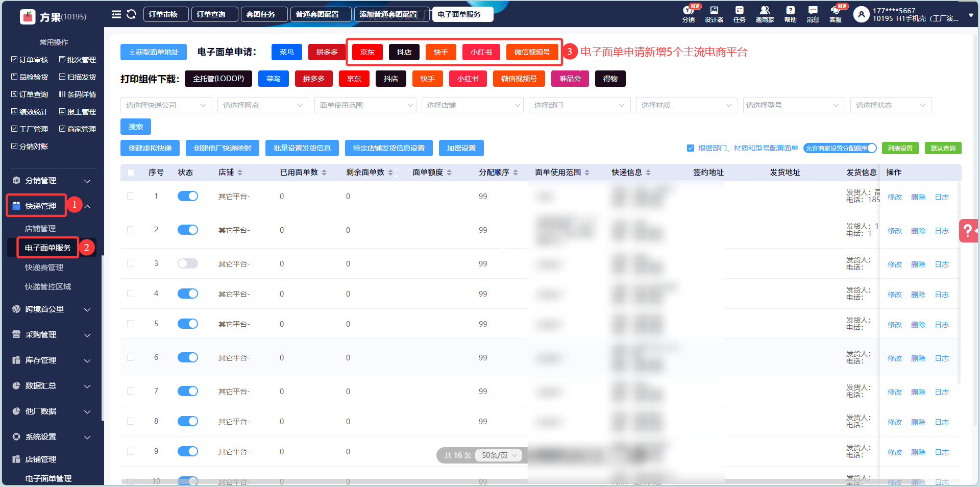The image size is (980, 487).
Task: Sort by 已用面单数 column sort icon
Action: coord(324,173)
